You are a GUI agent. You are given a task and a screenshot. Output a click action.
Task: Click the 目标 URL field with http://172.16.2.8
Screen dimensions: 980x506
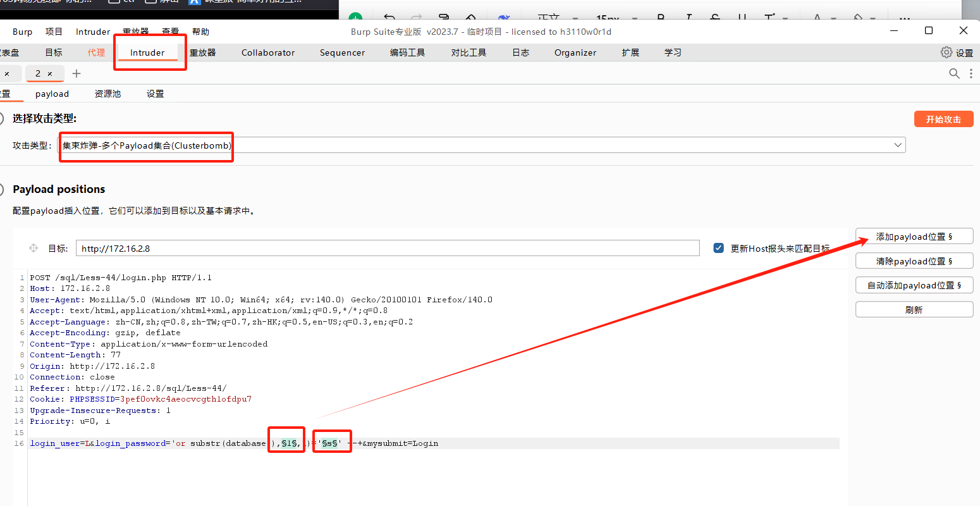(x=388, y=248)
